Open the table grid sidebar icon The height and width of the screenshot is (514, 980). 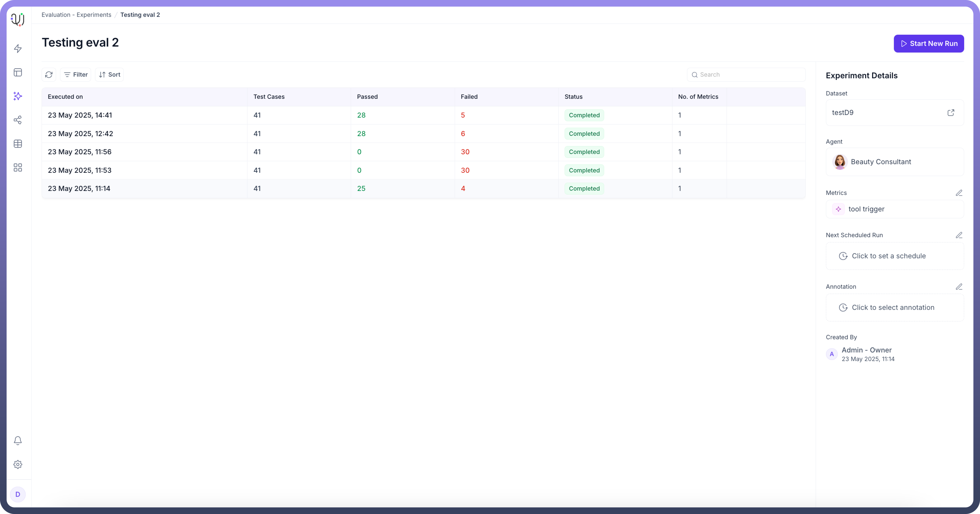(18, 144)
